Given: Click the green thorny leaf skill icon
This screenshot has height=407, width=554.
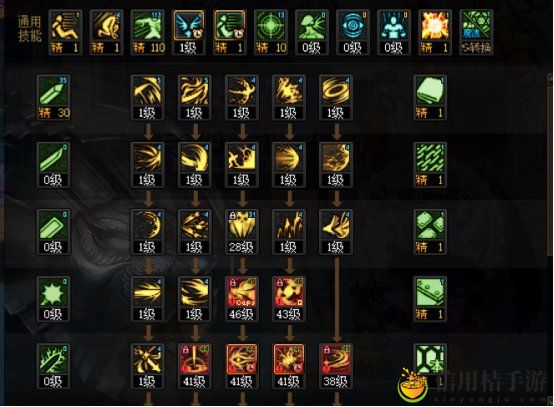Looking at the screenshot, I should [x=53, y=366].
